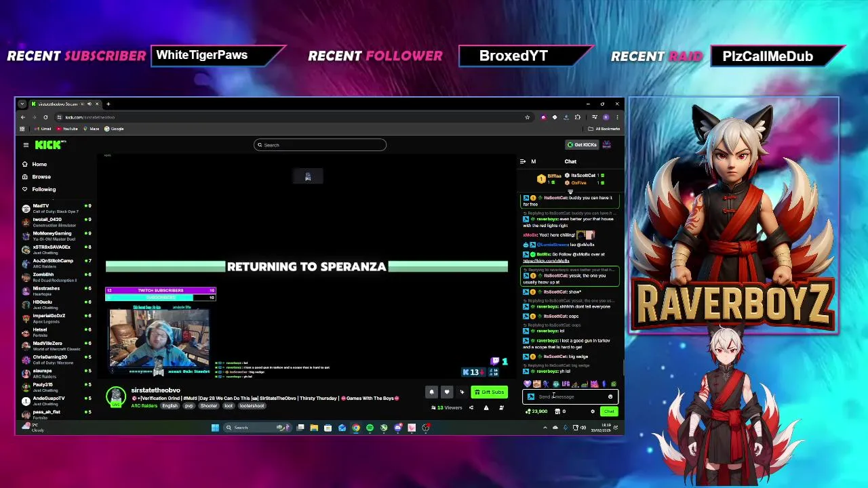
Task: Open MadVilleZero channel in sidebar
Action: [58, 346]
